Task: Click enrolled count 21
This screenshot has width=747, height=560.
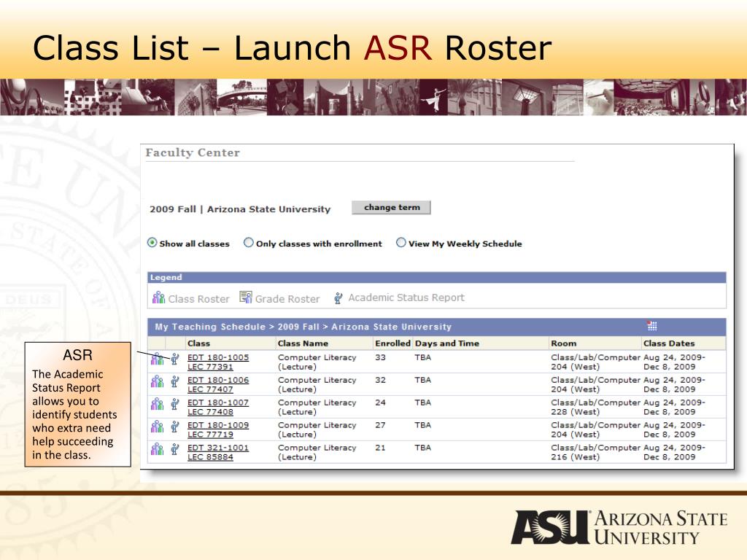Action: pos(380,448)
